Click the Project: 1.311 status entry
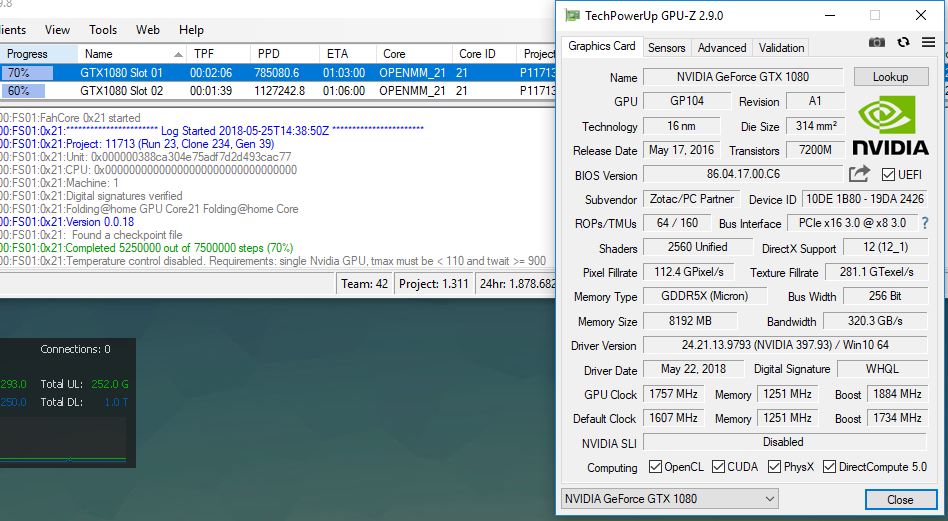Image resolution: width=948 pixels, height=521 pixels. click(433, 283)
